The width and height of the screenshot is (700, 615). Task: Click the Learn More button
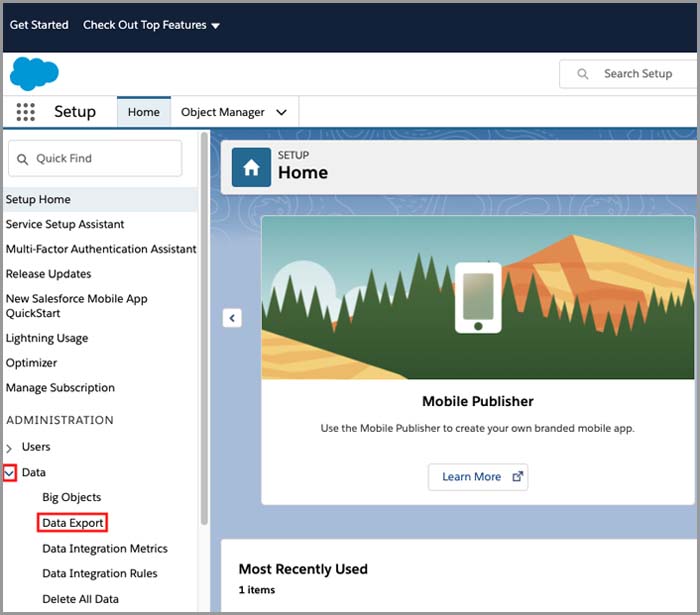pos(477,477)
